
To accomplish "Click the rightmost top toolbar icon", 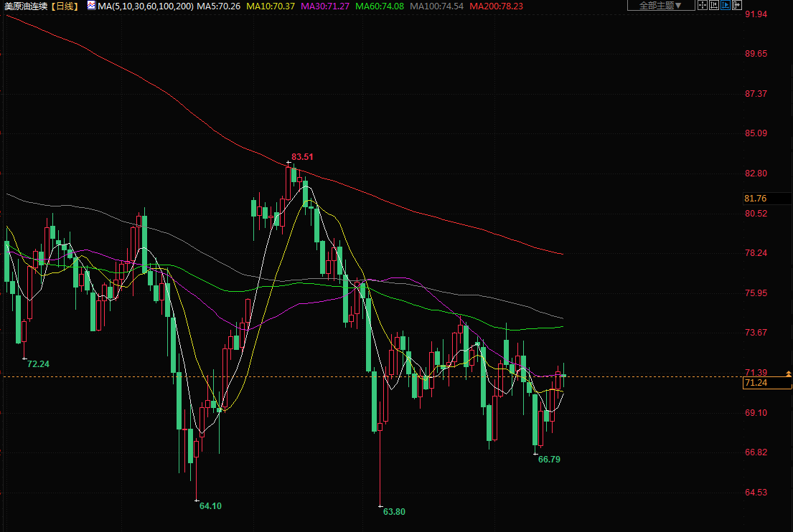I will tap(737, 6).
